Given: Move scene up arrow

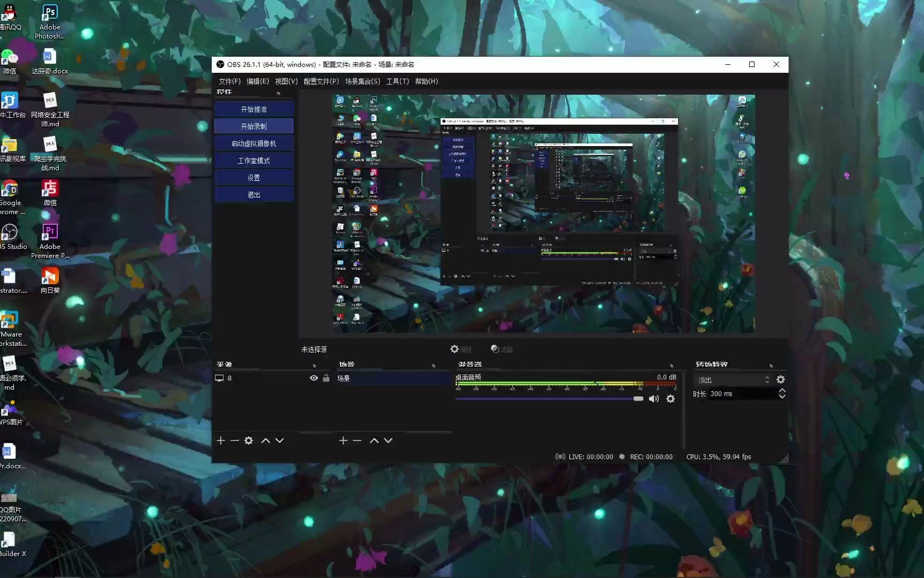Looking at the screenshot, I should (x=374, y=440).
